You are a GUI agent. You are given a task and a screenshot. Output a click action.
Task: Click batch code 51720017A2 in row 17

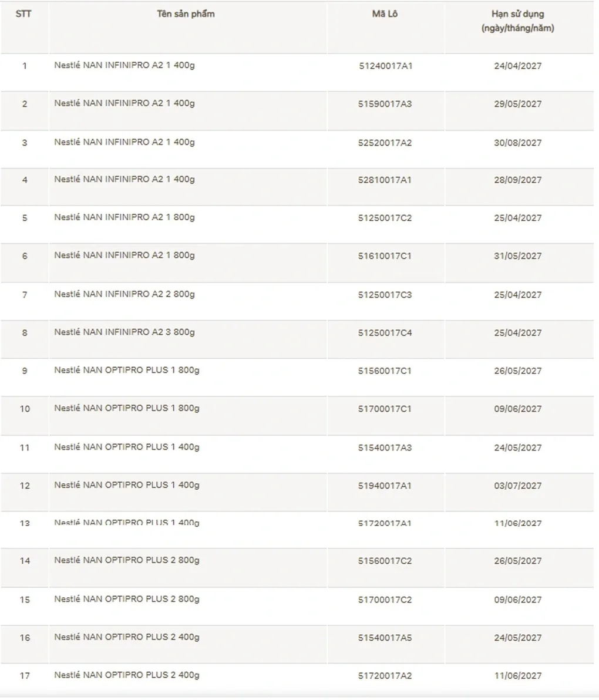point(385,676)
